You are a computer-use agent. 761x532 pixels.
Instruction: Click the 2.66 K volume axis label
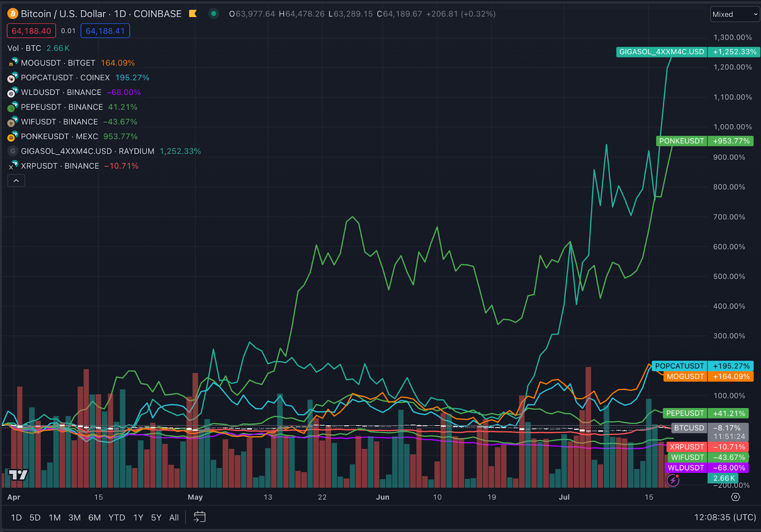(723, 478)
